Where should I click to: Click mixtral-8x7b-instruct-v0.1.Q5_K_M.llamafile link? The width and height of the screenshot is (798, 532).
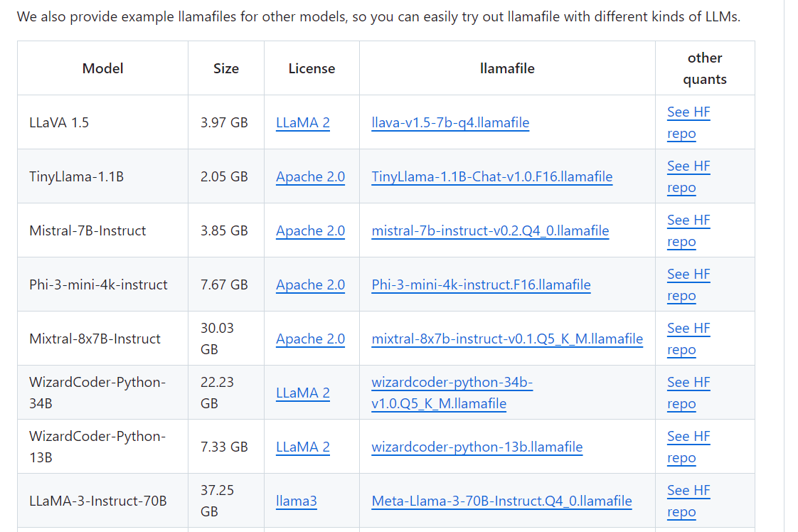click(x=507, y=339)
